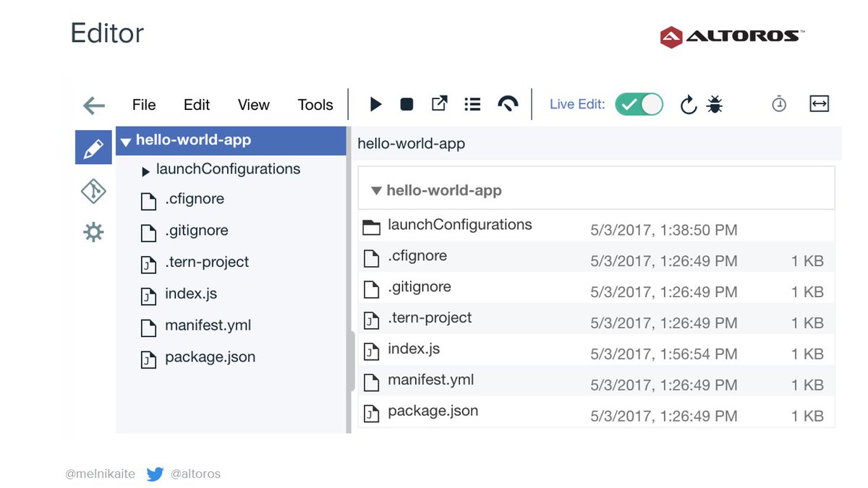
Task: Open .cfignore in the right pane list
Action: tap(417, 256)
